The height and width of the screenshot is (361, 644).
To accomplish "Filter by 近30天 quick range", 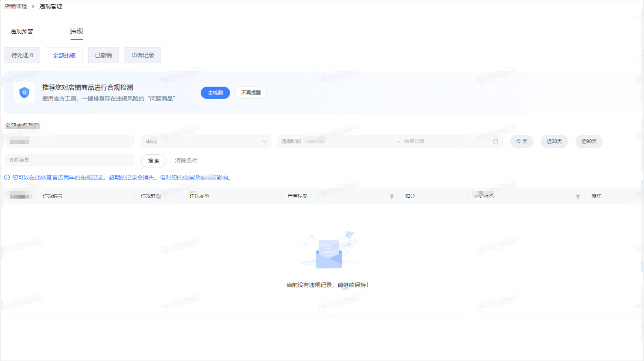I will pos(554,141).
